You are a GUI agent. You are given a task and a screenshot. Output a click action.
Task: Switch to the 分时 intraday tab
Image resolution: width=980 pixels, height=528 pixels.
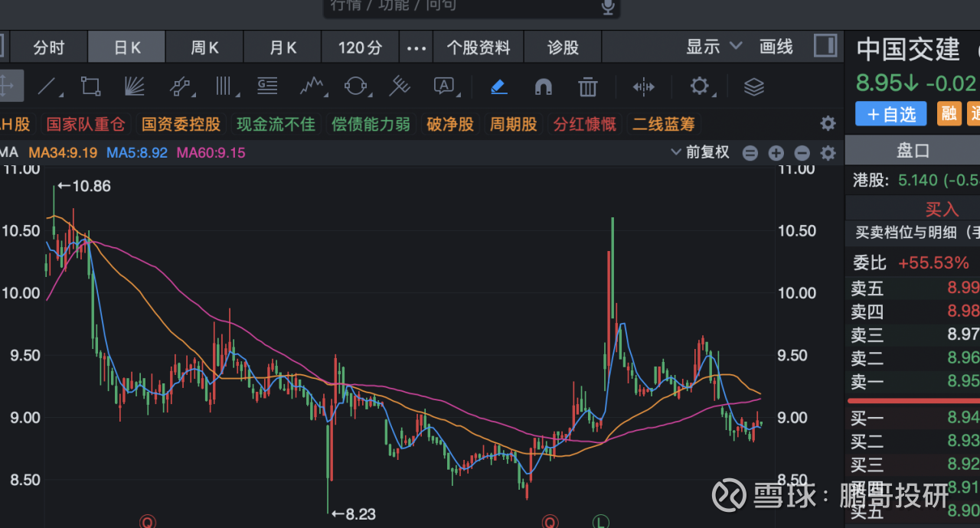[x=48, y=47]
